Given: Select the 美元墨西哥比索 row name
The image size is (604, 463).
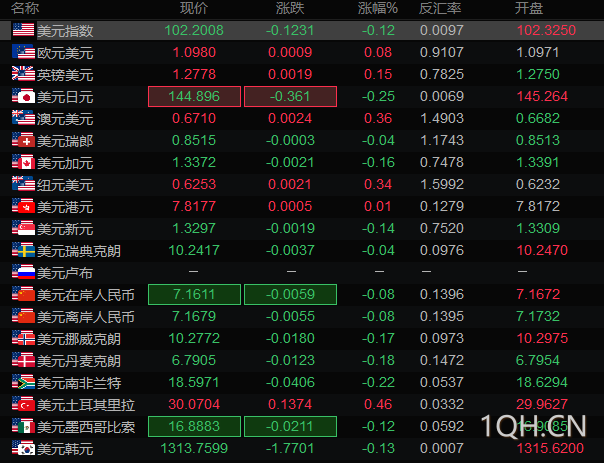Looking at the screenshot, I should [86, 427].
